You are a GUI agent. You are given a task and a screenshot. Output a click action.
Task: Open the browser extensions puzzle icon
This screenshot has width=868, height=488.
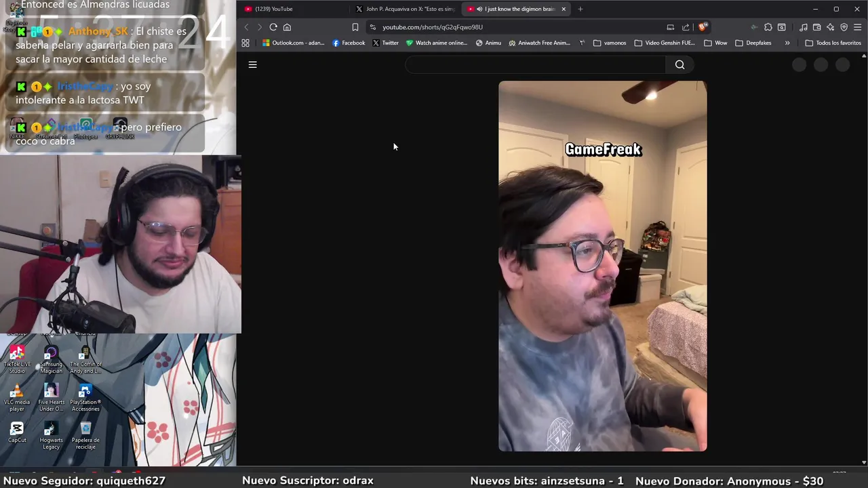pos(768,27)
